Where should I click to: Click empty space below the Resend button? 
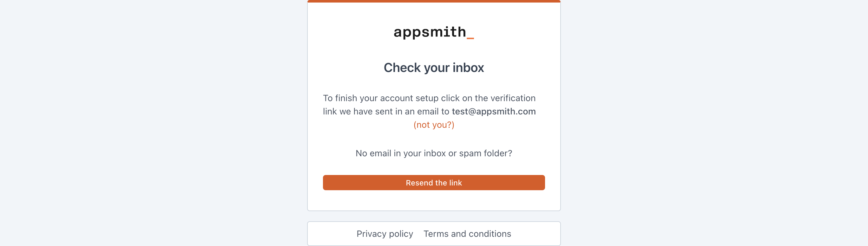click(434, 201)
